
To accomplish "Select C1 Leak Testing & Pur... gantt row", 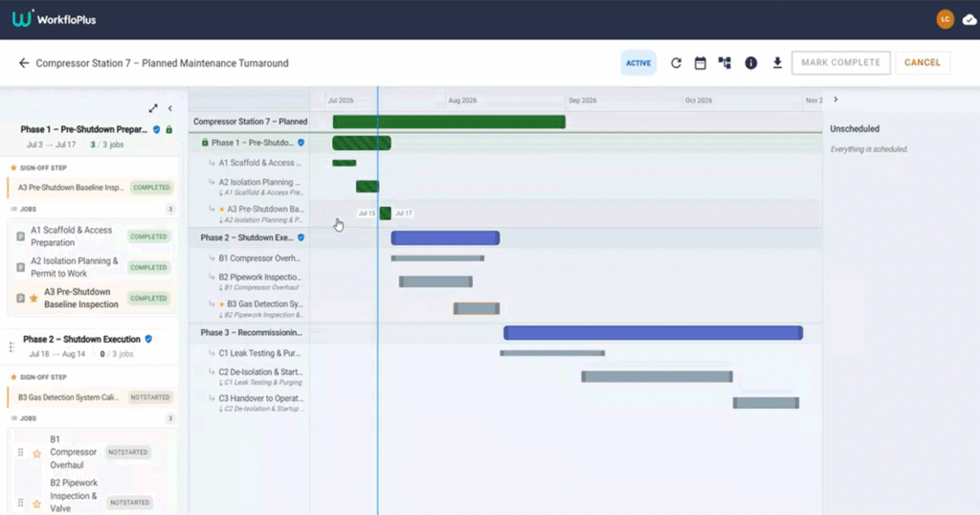I will point(250,353).
